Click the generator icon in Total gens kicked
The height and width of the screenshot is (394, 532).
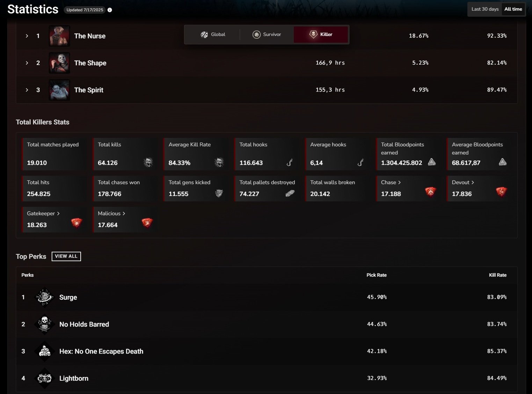219,193
